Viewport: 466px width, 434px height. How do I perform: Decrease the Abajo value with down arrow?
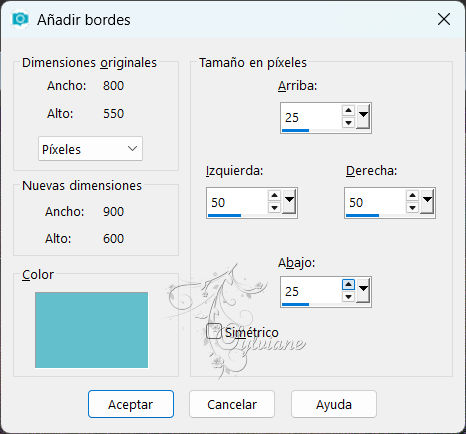(348, 297)
